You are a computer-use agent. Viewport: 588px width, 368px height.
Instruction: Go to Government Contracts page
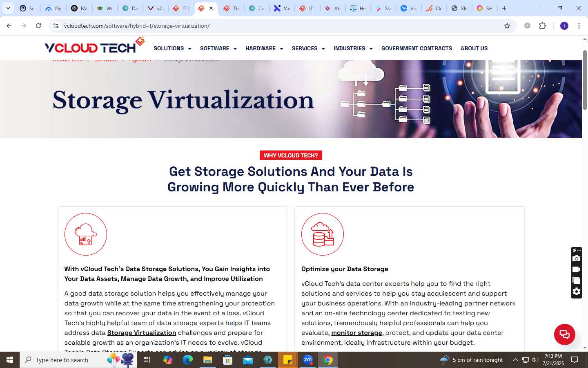(416, 48)
